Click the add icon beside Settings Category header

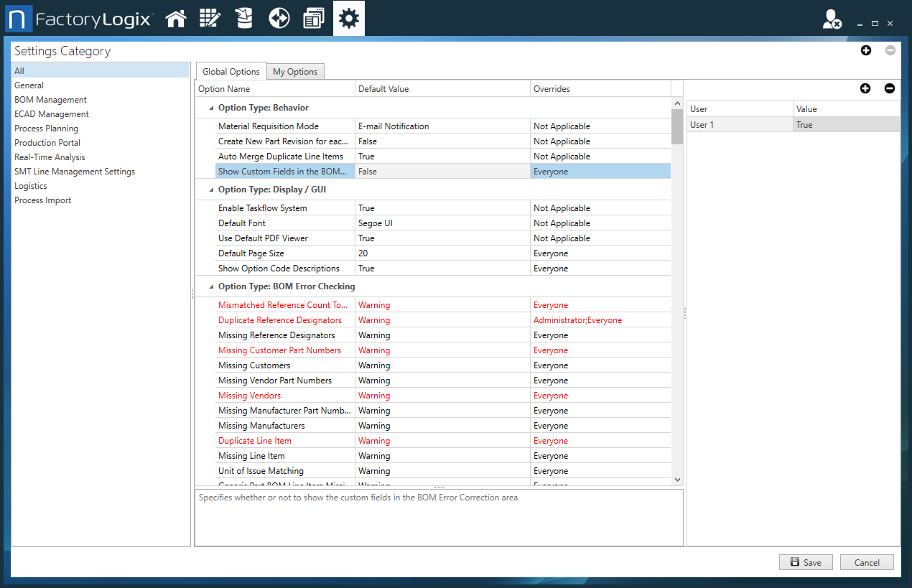click(866, 50)
